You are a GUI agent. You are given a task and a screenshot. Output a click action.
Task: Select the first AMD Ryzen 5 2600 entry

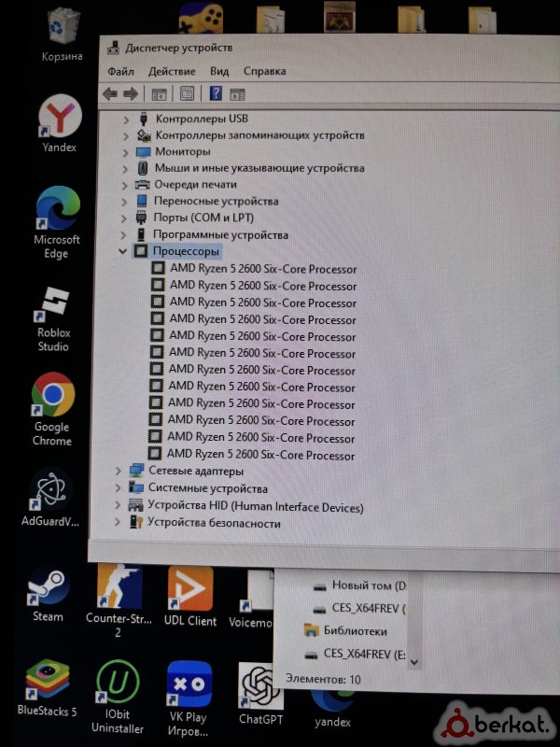pyautogui.click(x=262, y=269)
